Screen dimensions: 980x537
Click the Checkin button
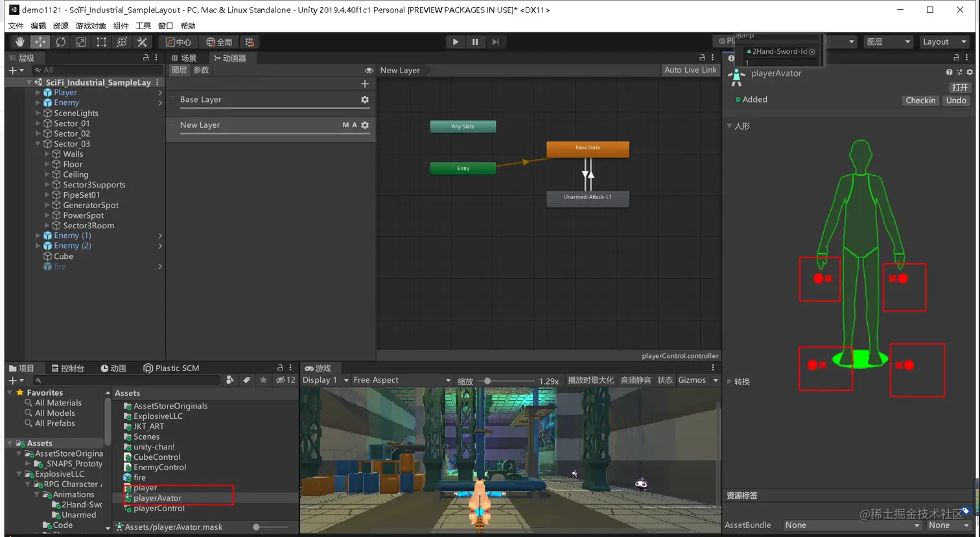(x=920, y=101)
